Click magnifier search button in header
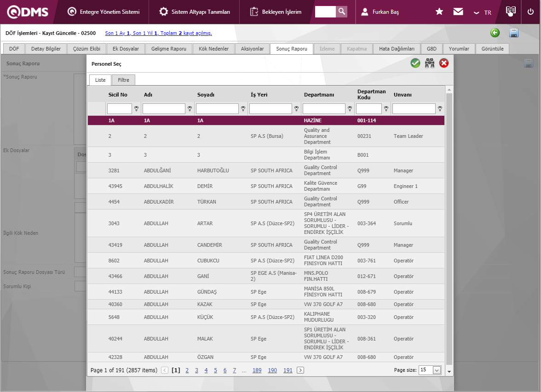The image size is (541, 392). click(341, 11)
